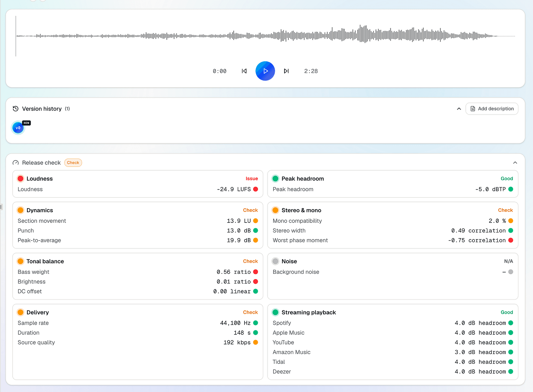The width and height of the screenshot is (533, 392).
Task: Collapse the Version history section
Action: click(x=459, y=109)
